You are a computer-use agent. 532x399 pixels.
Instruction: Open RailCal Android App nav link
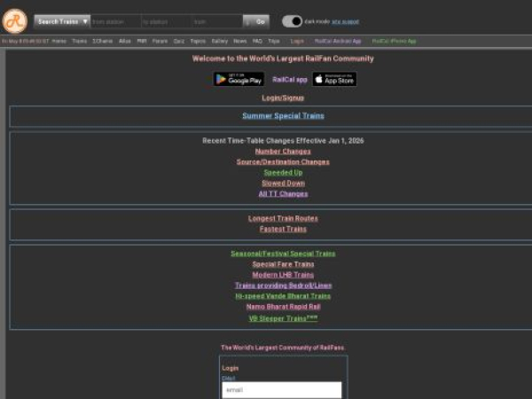(x=338, y=41)
